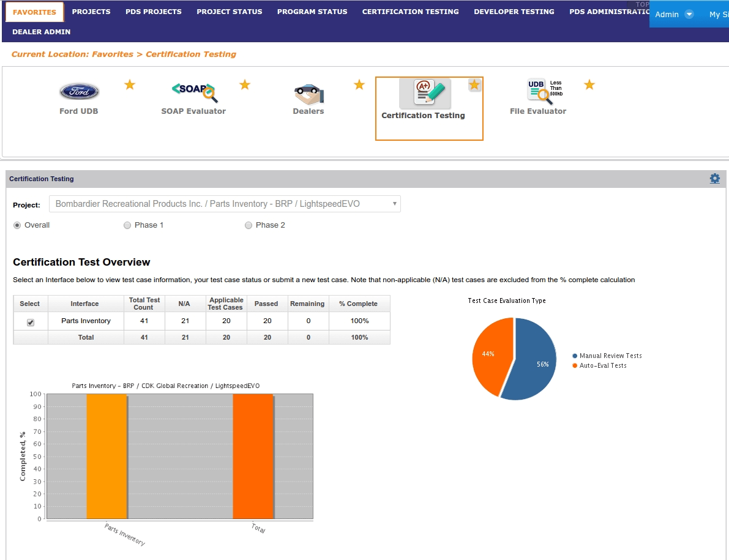Toggle favorite star for File Evaluator
This screenshot has height=560, width=729.
tap(589, 84)
